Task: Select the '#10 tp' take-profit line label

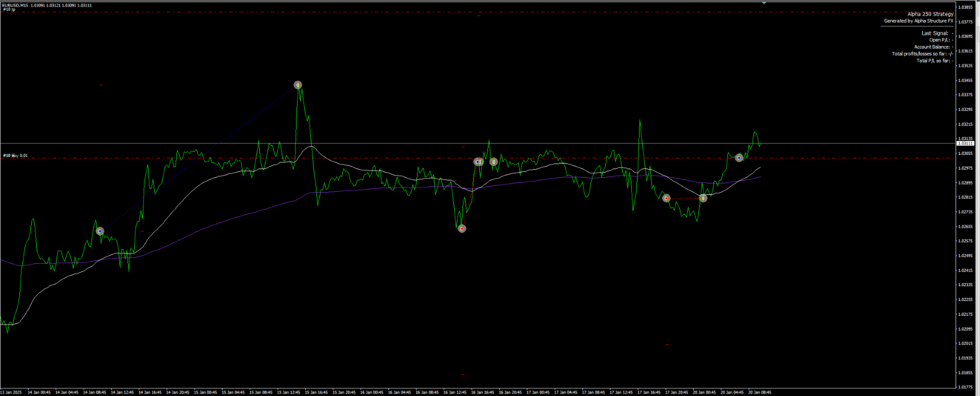Action: [x=9, y=9]
